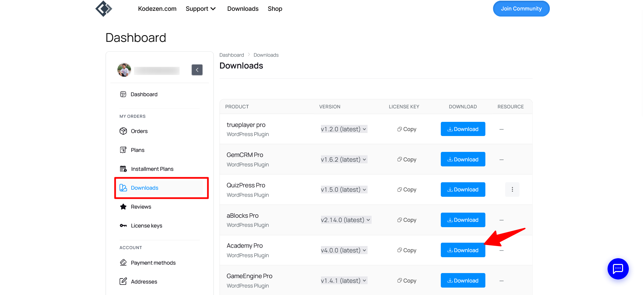Screen dimensions: 644x295
Task: Download GameEngine Pro plugin
Action: coord(463,280)
